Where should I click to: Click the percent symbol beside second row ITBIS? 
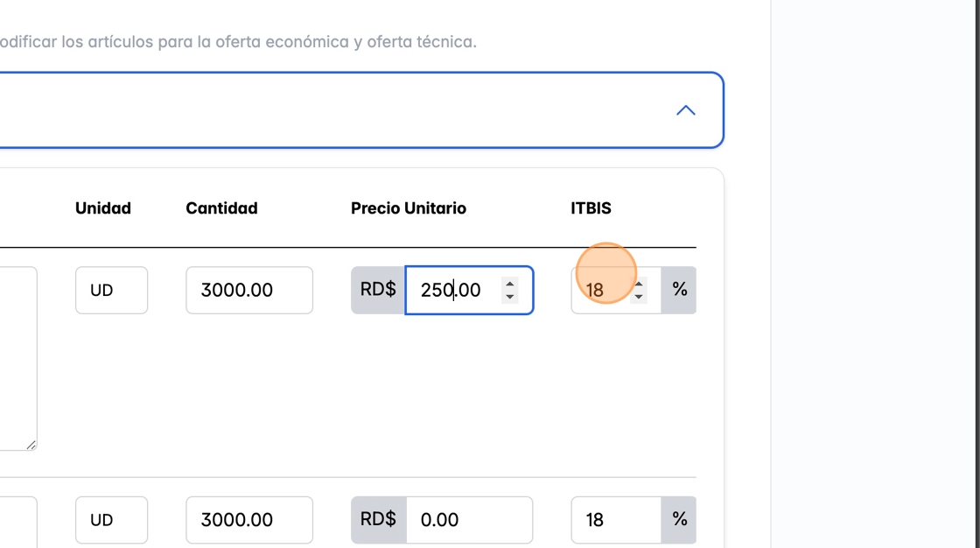coord(679,520)
